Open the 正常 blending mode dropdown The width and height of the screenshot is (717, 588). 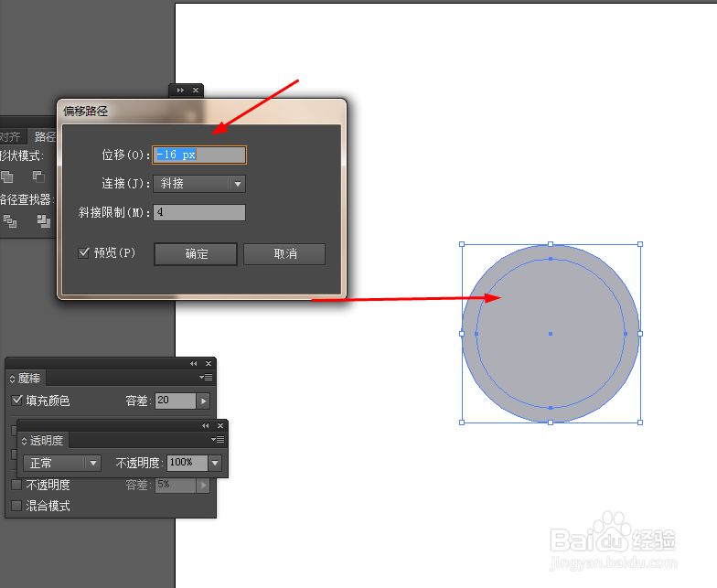pos(62,463)
